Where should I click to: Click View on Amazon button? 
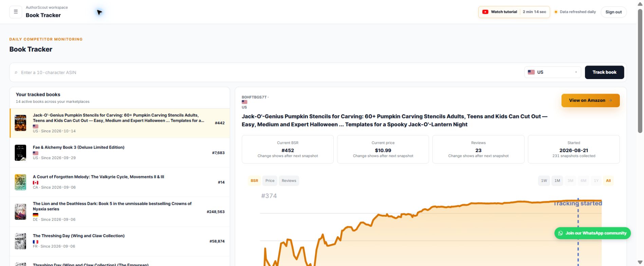590,100
